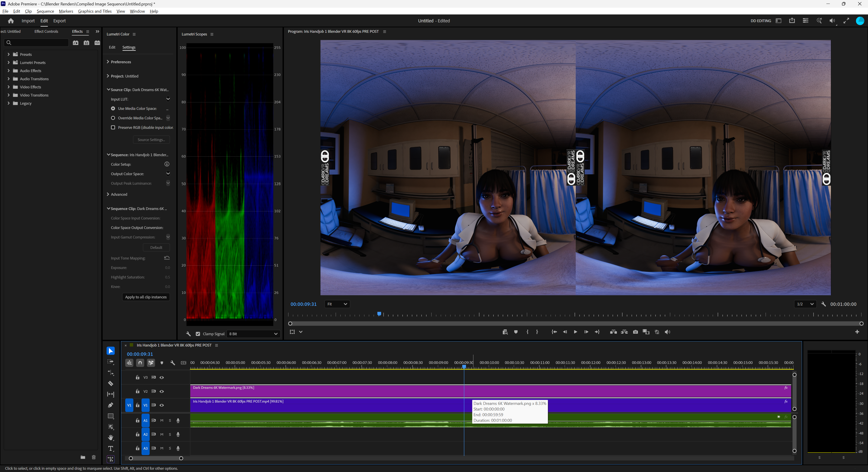Activate the Type tool

point(111,448)
